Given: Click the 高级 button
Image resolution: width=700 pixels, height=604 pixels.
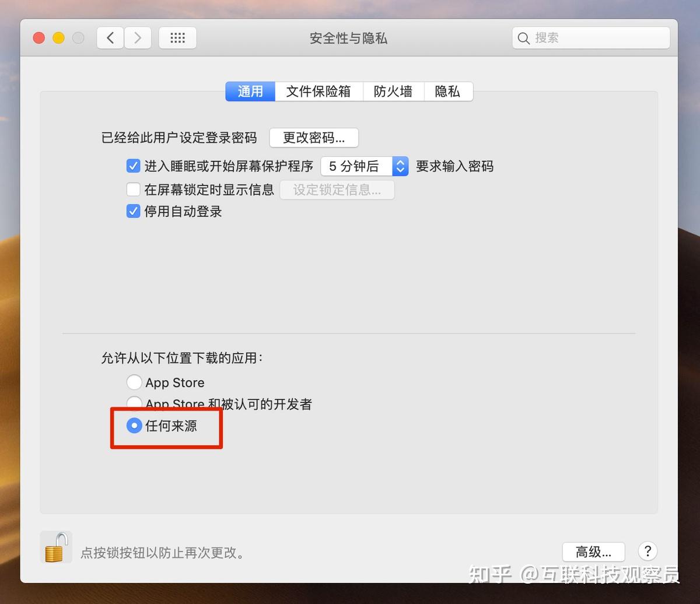Looking at the screenshot, I should pyautogui.click(x=593, y=552).
